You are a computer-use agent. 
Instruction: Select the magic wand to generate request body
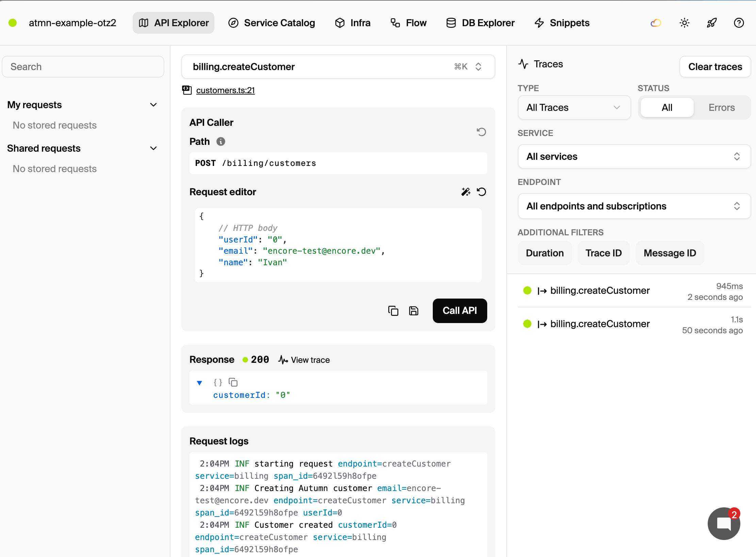coord(466,191)
